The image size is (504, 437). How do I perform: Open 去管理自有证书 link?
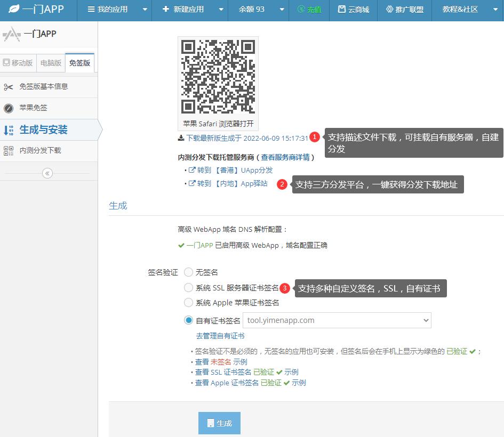click(x=220, y=336)
